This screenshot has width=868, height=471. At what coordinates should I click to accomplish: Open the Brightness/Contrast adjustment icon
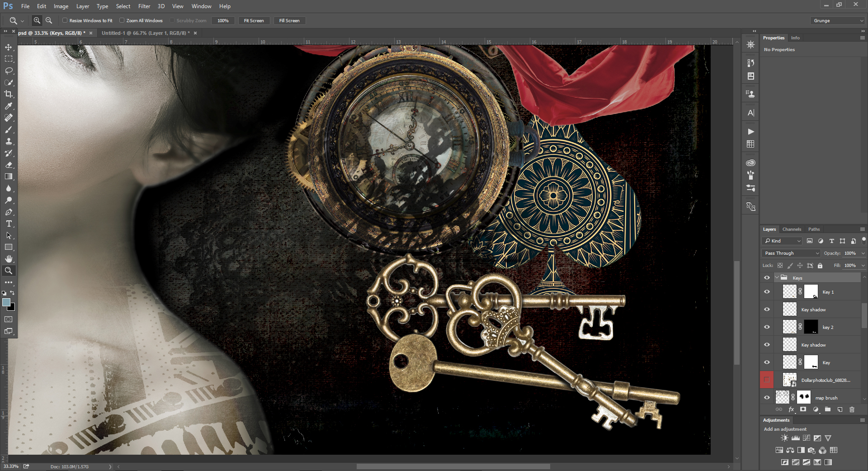[x=784, y=438]
